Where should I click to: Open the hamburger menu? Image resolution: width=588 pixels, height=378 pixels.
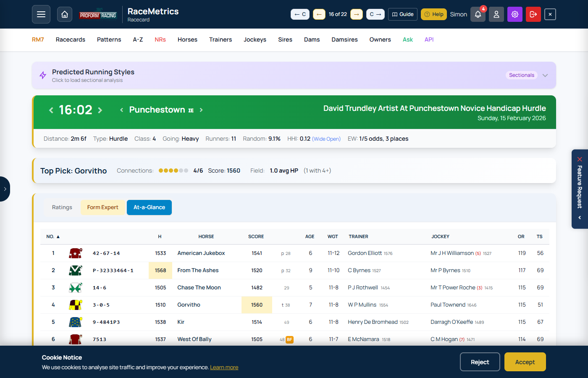tap(41, 14)
